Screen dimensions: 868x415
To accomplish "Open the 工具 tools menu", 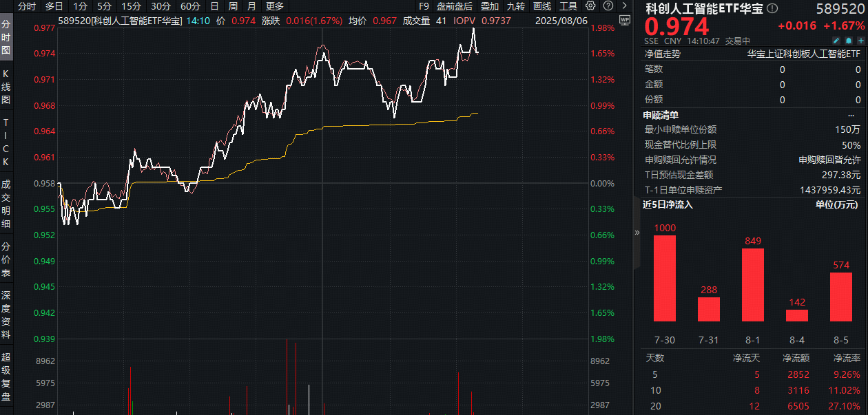I will 568,6.
